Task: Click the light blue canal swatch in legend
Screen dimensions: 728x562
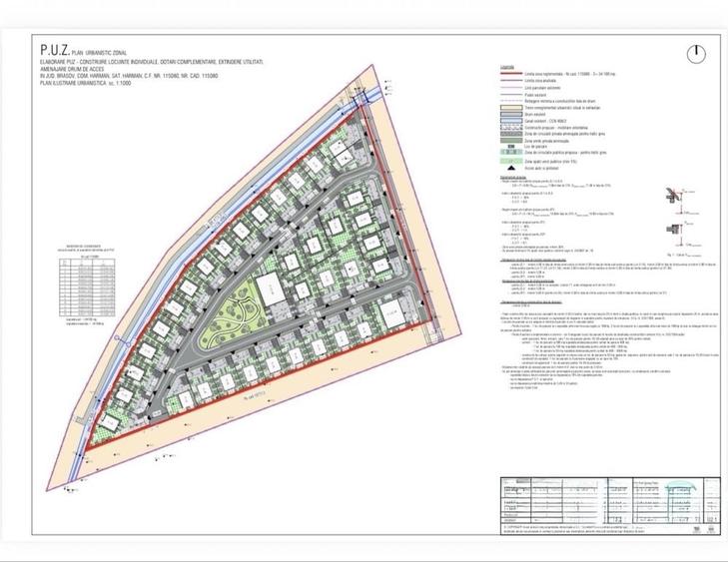Action: (510, 121)
